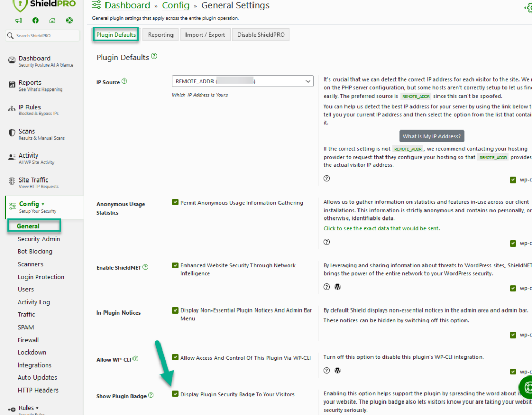The height and width of the screenshot is (415, 532).
Task: Click the megaphone announcements icon
Action: (19, 21)
